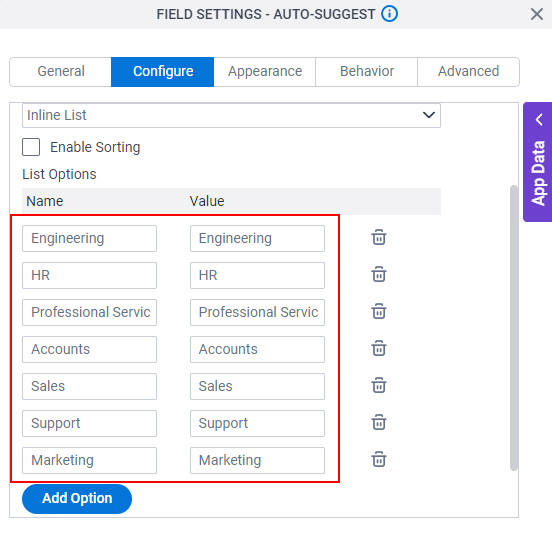Click the vertical scrollbar of the options list
This screenshot has width=552, height=544.
[x=514, y=327]
